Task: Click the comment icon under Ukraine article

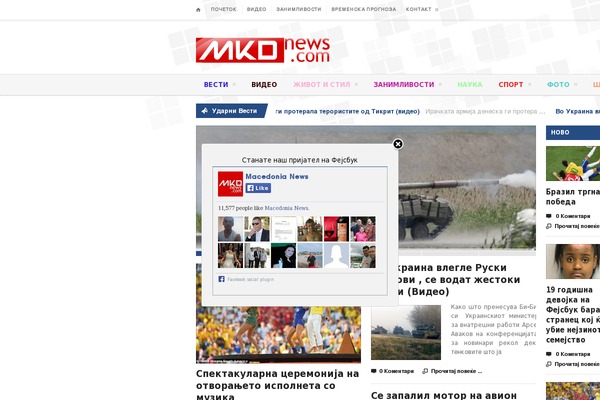Action: click(x=373, y=371)
